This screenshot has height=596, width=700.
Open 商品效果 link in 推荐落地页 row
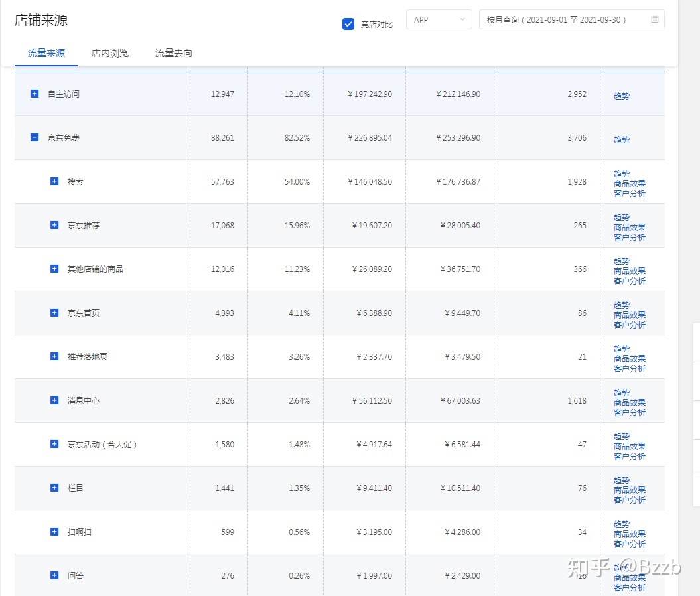coord(630,358)
